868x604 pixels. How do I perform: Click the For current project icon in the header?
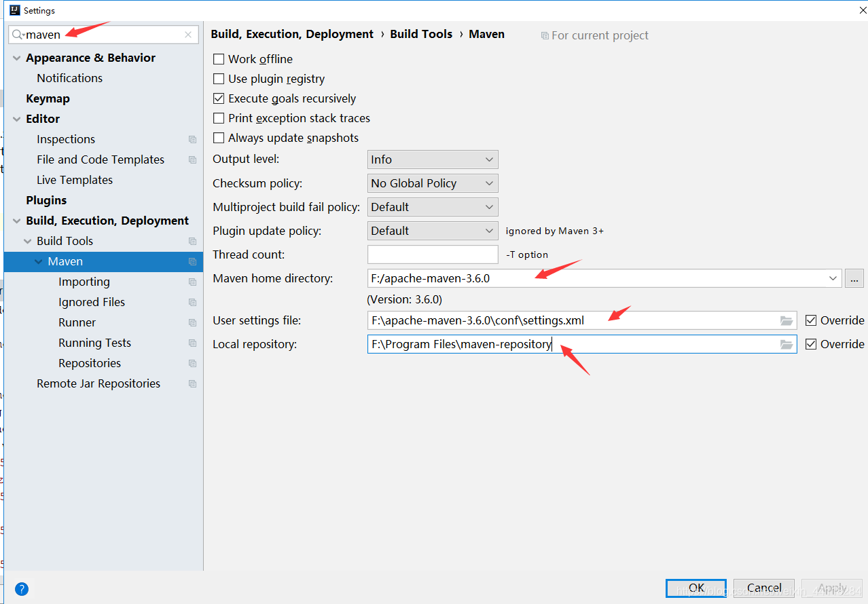point(545,35)
